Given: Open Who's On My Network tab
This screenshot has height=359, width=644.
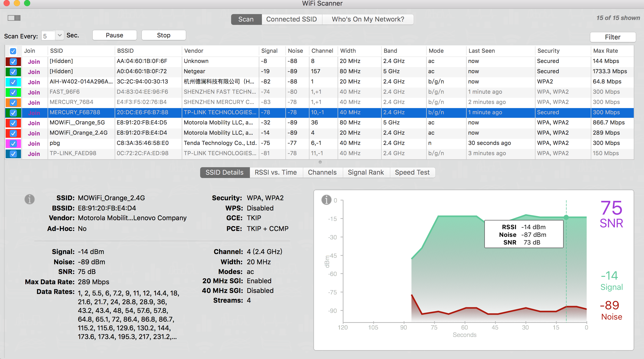Looking at the screenshot, I should [368, 19].
